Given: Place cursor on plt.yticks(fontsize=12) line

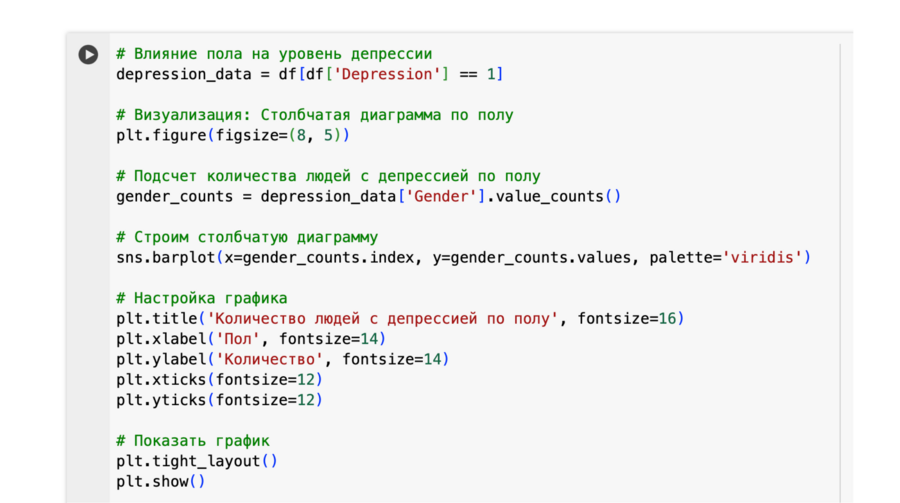Looking at the screenshot, I should click(x=219, y=400).
